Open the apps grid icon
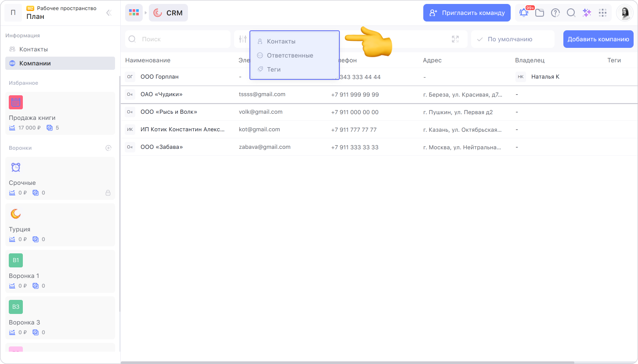Viewport: 638px width, 364px height. coord(602,13)
